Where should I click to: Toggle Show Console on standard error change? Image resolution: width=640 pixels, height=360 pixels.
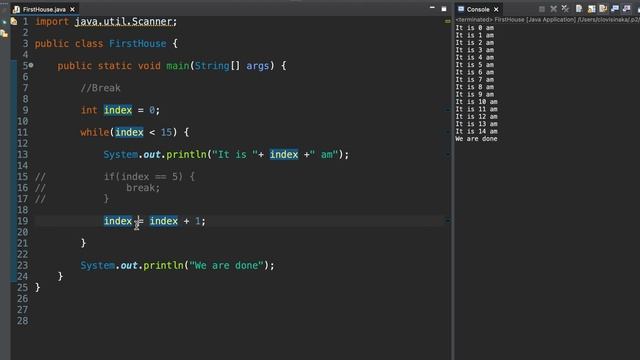[627, 9]
